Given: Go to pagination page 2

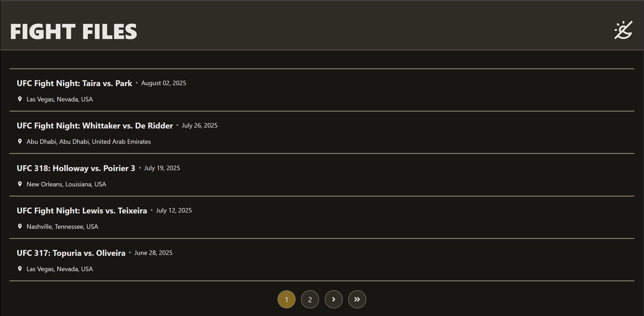Looking at the screenshot, I should click(310, 299).
